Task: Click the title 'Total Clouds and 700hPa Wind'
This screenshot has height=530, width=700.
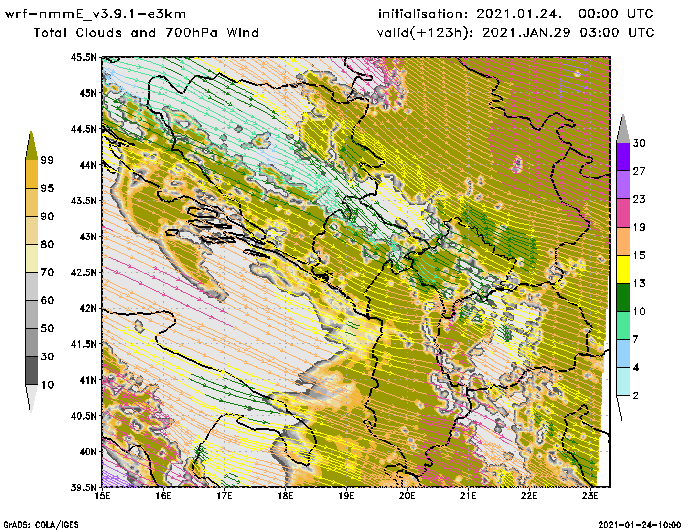Action: (x=146, y=33)
